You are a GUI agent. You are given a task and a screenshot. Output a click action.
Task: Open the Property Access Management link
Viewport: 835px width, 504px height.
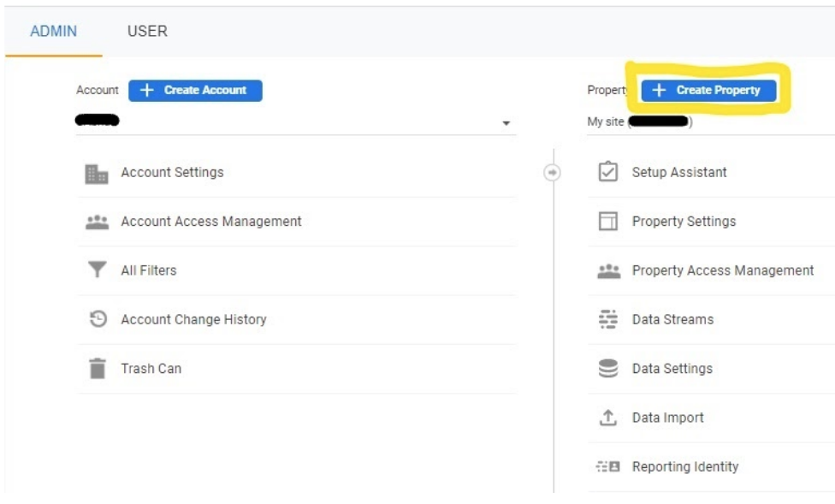coord(723,270)
